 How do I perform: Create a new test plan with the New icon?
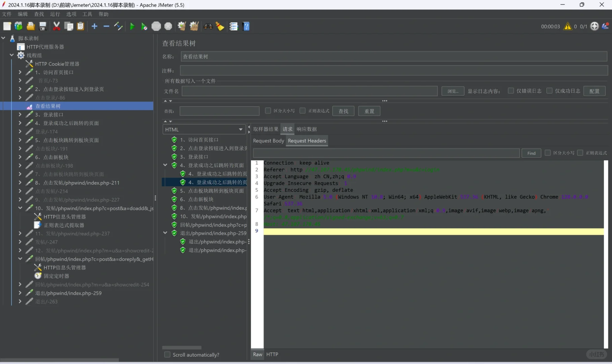click(x=7, y=26)
